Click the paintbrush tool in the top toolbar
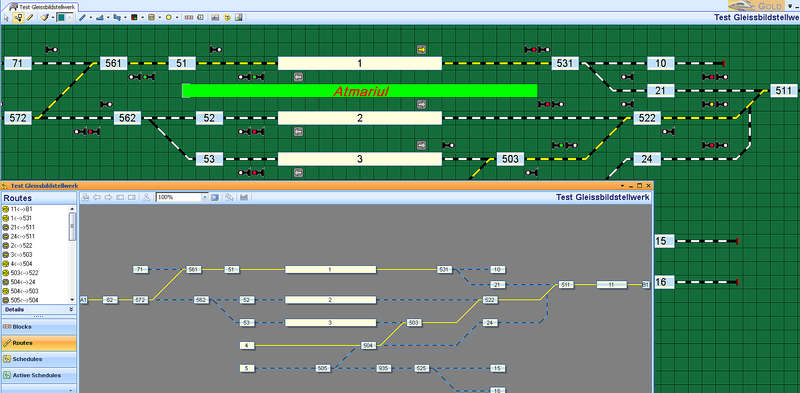The image size is (800, 393). click(45, 17)
